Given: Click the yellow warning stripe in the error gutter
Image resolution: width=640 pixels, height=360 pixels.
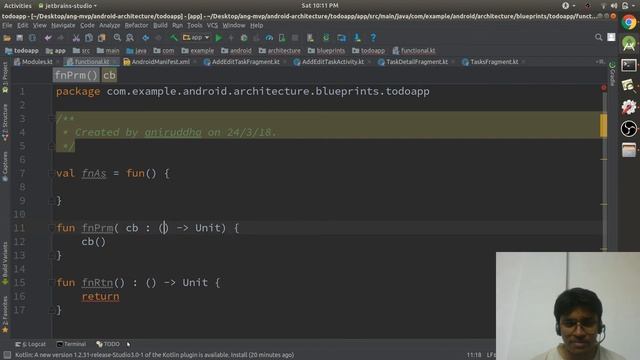Looking at the screenshot, I should point(603,125).
